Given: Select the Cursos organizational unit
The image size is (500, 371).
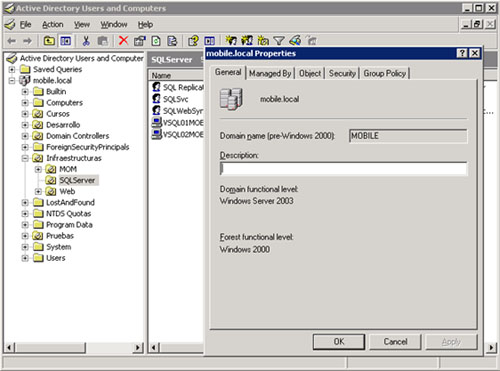Looking at the screenshot, I should 58,114.
